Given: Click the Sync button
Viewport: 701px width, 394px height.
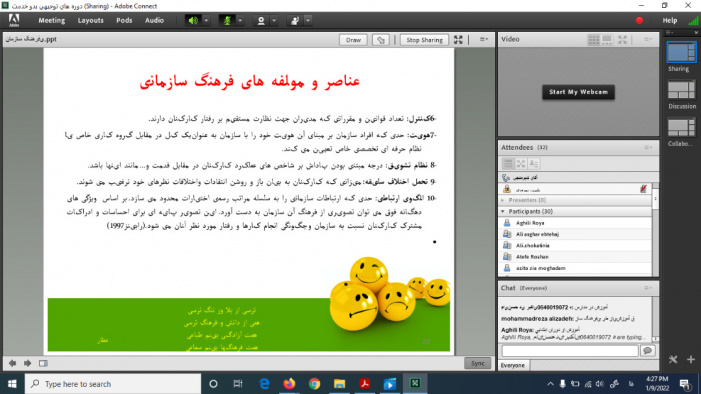Looking at the screenshot, I should 477,363.
